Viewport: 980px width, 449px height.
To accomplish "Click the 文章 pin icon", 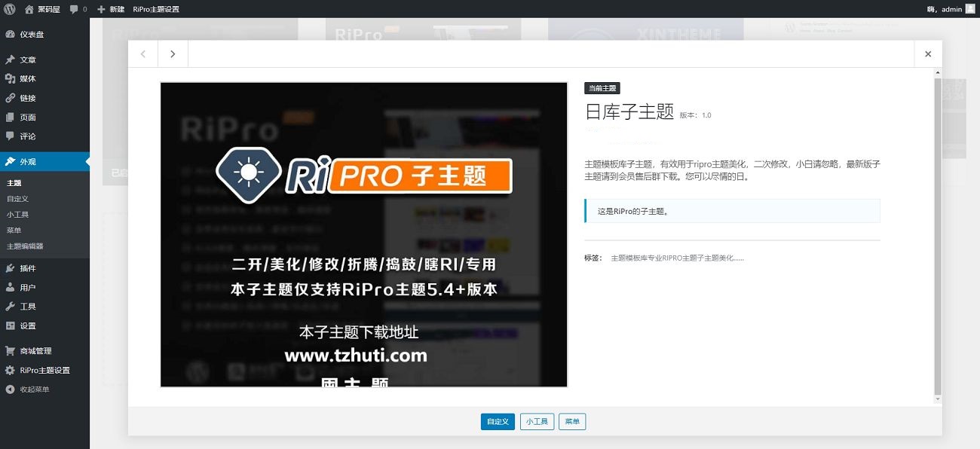I will 11,60.
